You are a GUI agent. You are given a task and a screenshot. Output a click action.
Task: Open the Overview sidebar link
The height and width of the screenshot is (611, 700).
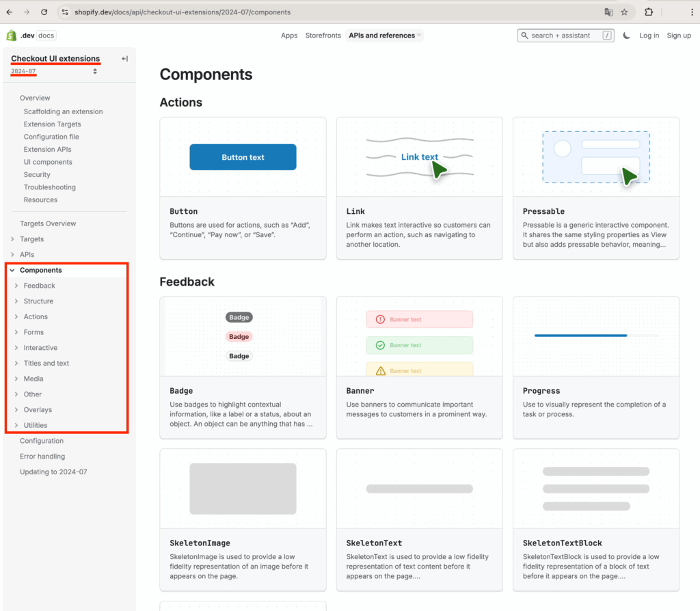35,98
